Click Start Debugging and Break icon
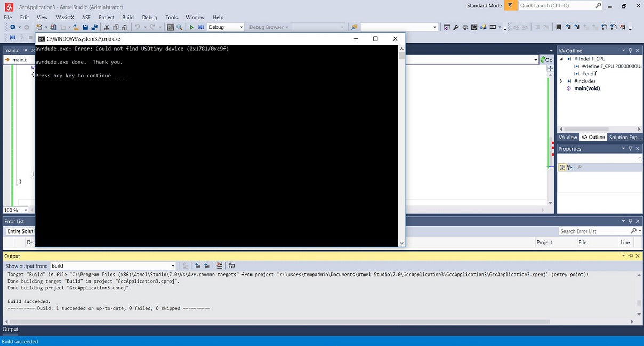This screenshot has height=346, width=644. point(201,27)
